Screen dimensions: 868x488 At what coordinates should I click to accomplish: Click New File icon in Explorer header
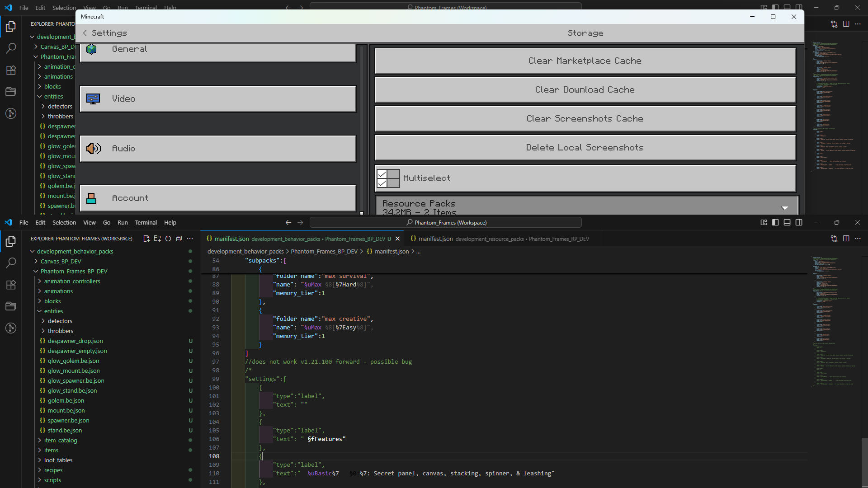pos(146,239)
